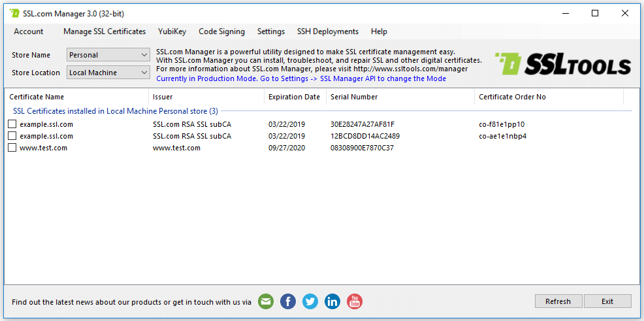Check the www.test.com certificate checkbox

[x=12, y=148]
